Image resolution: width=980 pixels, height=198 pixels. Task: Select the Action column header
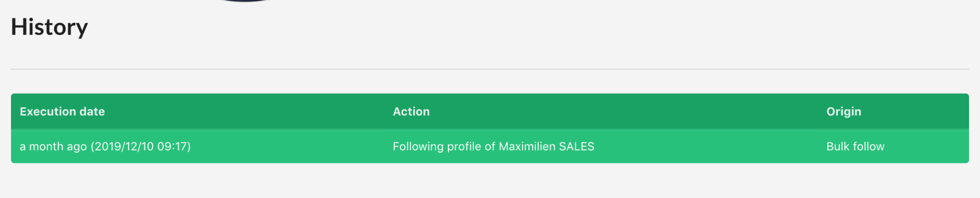(x=411, y=111)
